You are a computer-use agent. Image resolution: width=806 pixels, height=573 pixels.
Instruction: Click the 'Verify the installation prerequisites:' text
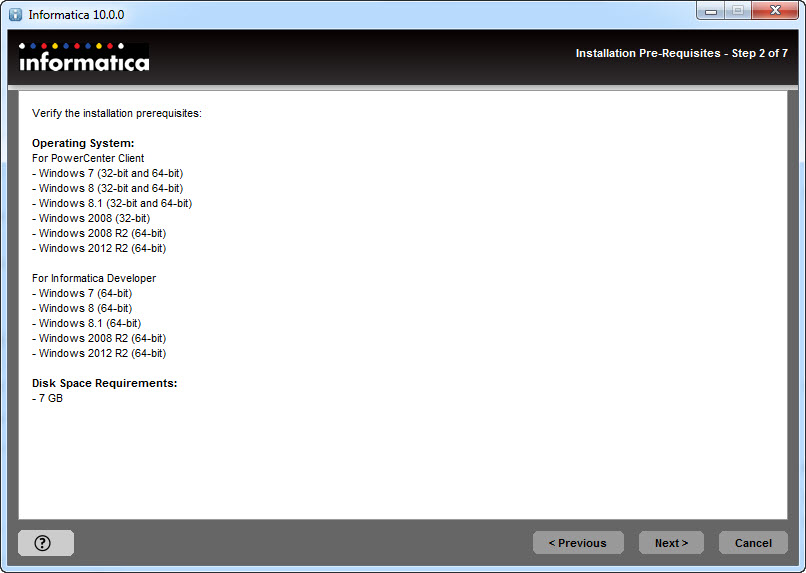[x=117, y=113]
